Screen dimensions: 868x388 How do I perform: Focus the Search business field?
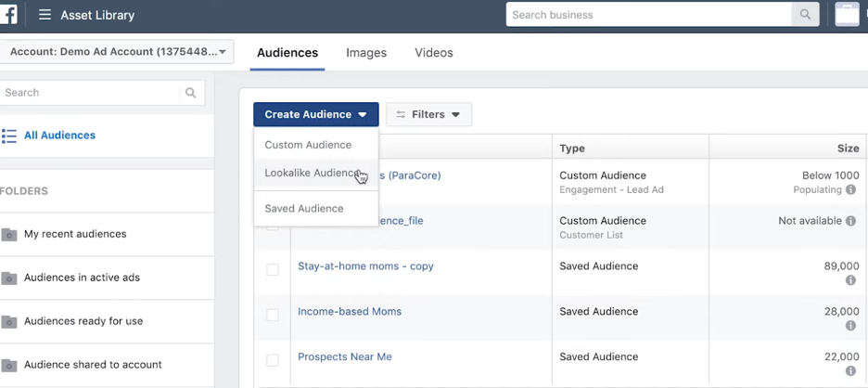pos(649,15)
